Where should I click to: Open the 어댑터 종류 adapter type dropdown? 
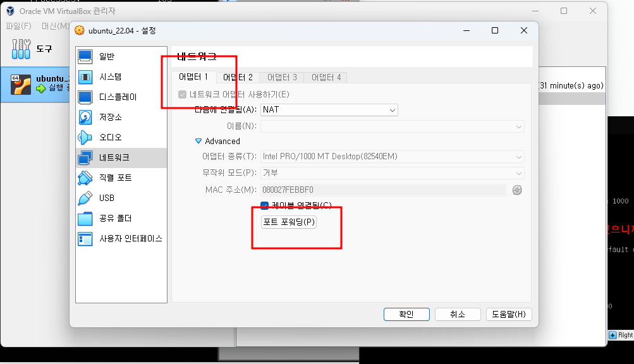pos(392,157)
